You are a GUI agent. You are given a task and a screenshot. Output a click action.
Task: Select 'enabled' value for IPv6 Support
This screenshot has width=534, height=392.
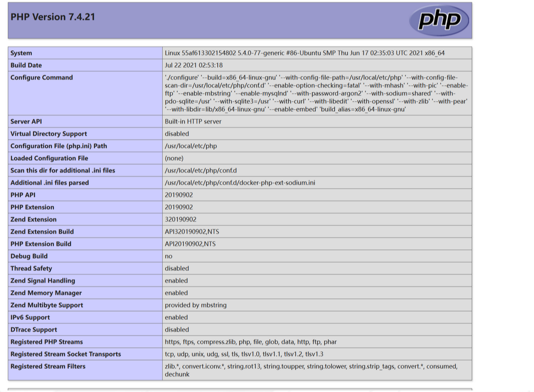point(176,318)
